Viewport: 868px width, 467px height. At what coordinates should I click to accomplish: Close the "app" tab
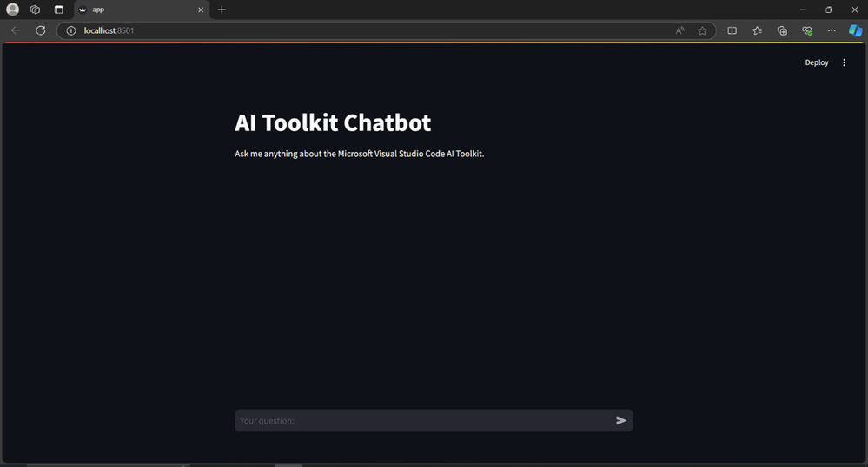pos(201,10)
